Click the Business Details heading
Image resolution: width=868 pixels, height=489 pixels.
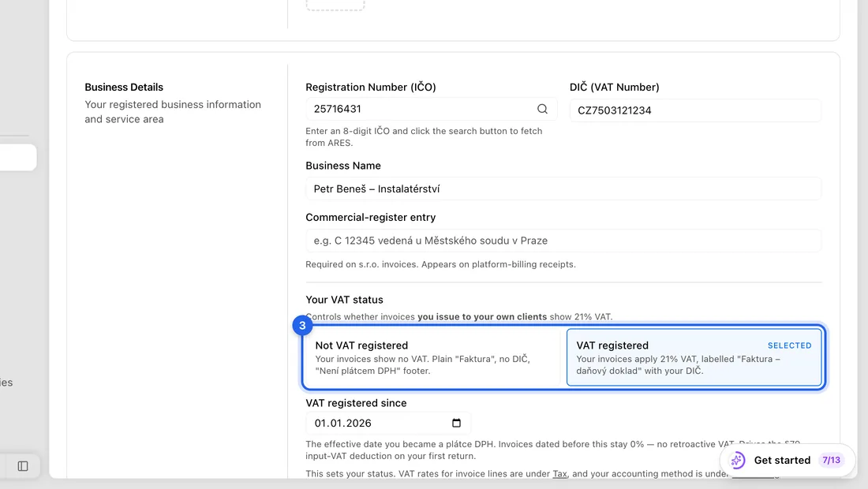(124, 87)
